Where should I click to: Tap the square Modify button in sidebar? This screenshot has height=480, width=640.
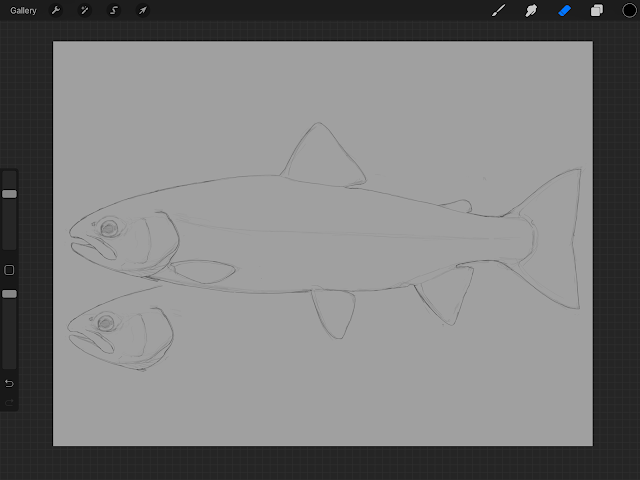pyautogui.click(x=9, y=270)
